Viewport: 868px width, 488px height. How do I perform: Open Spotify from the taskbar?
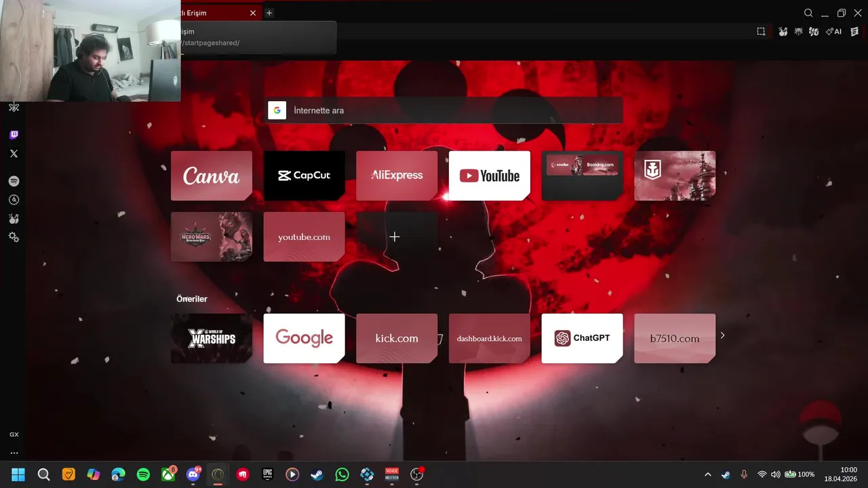(143, 474)
